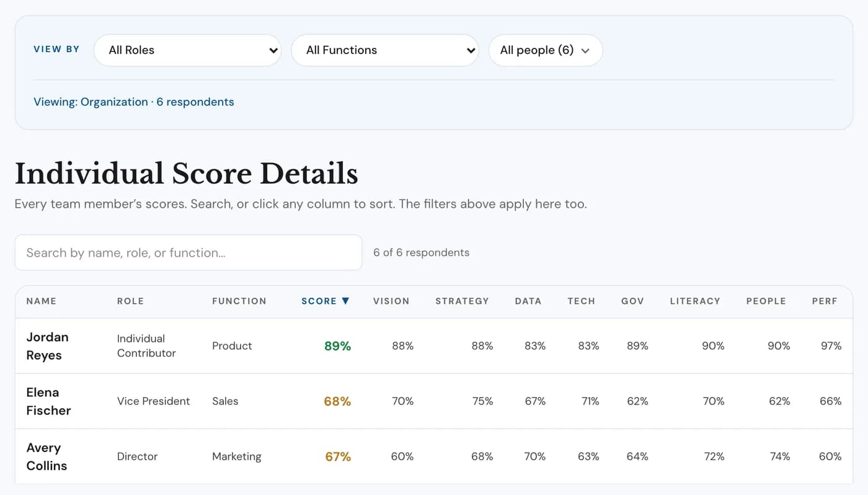Open the All Roles dropdown
Screen dimensions: 868x495
[x=187, y=50]
